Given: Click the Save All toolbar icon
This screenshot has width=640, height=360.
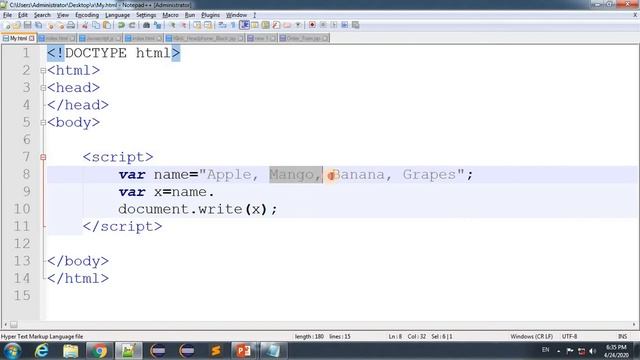Looking at the screenshot, I should point(38,25).
